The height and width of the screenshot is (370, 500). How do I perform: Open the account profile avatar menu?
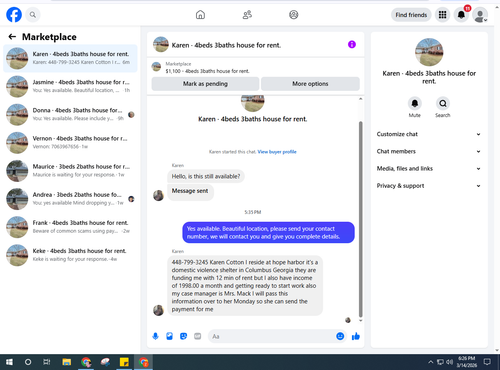480,15
